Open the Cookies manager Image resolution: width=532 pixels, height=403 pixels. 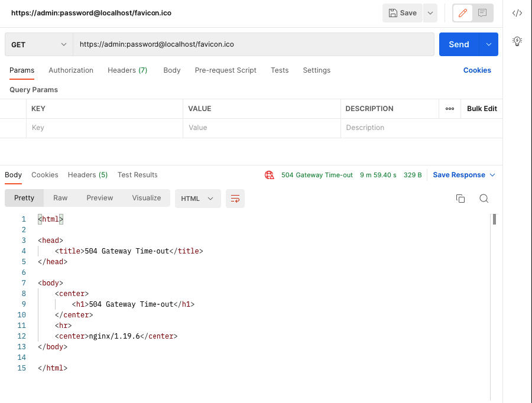(x=477, y=70)
